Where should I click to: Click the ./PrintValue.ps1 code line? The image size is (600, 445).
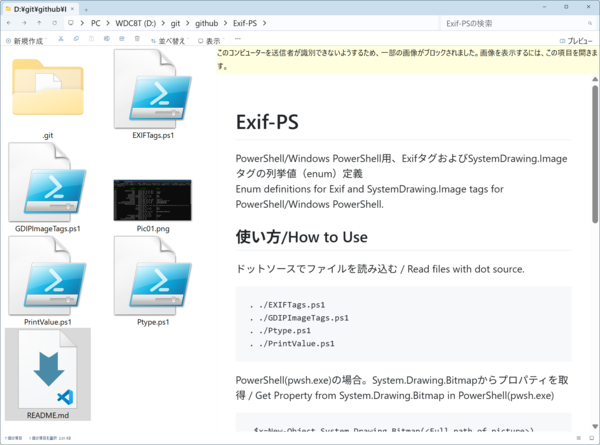[292, 344]
